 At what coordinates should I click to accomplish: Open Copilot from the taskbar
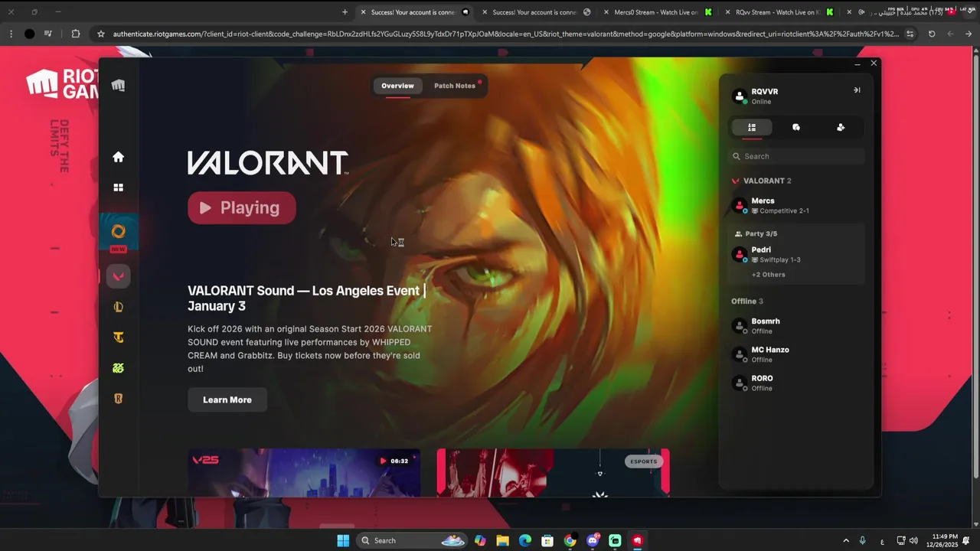pyautogui.click(x=480, y=541)
